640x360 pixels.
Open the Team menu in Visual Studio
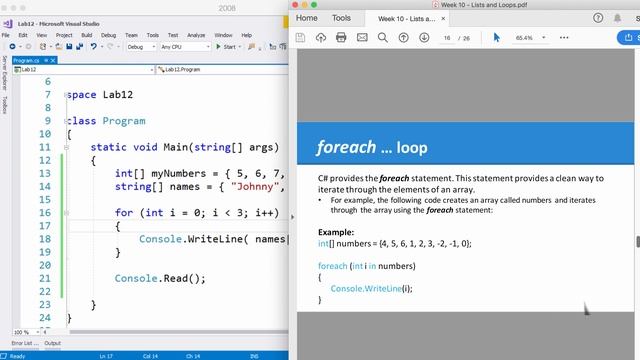coord(131,35)
